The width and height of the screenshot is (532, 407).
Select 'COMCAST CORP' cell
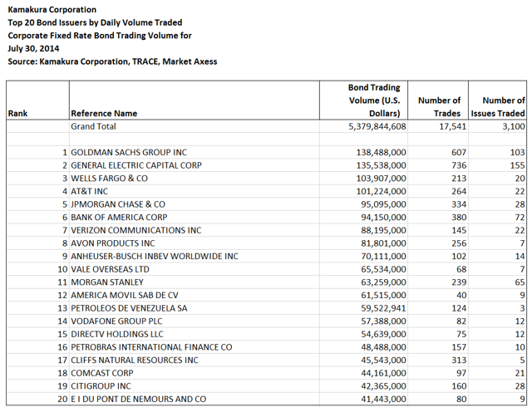point(101,373)
